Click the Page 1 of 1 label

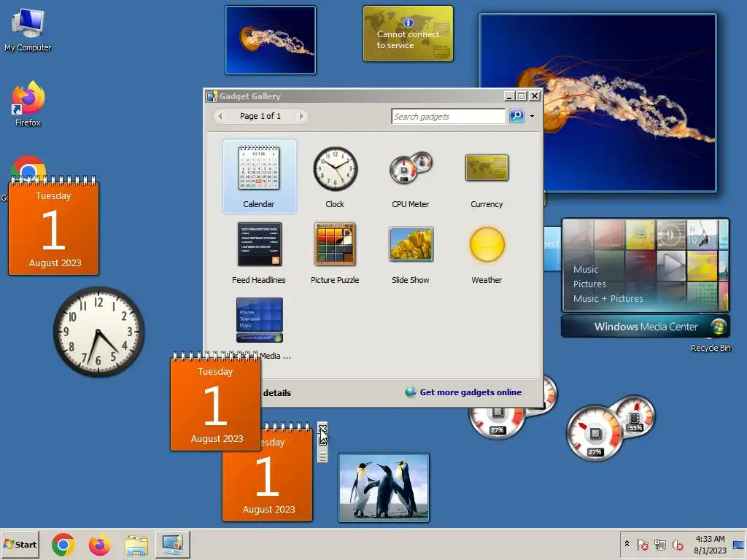(x=260, y=116)
